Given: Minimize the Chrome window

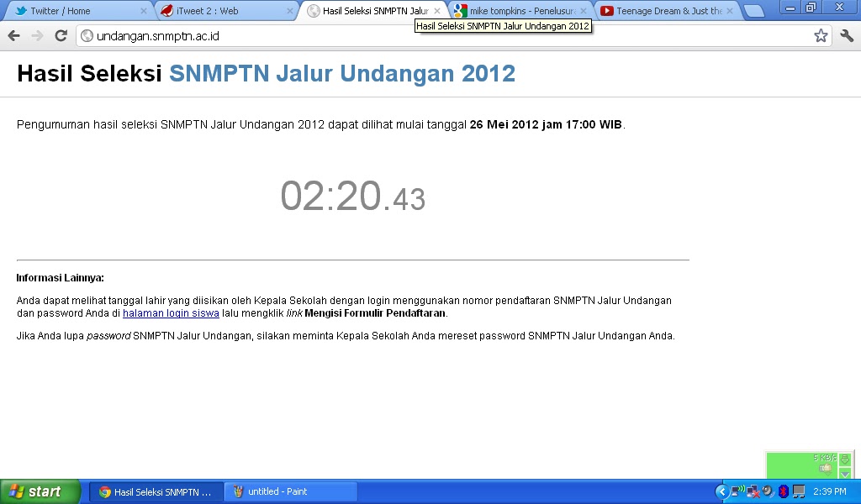Looking at the screenshot, I should [x=790, y=8].
